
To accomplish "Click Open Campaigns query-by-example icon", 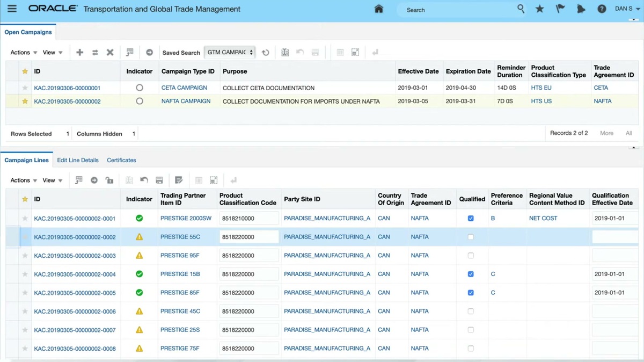I will pyautogui.click(x=129, y=52).
